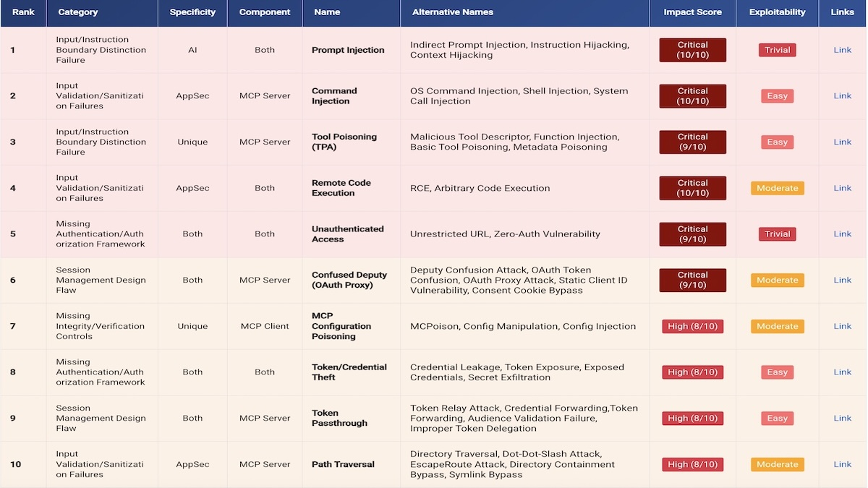This screenshot has height=488, width=868.
Task: Select the Alternative Names column header
Action: tap(453, 12)
